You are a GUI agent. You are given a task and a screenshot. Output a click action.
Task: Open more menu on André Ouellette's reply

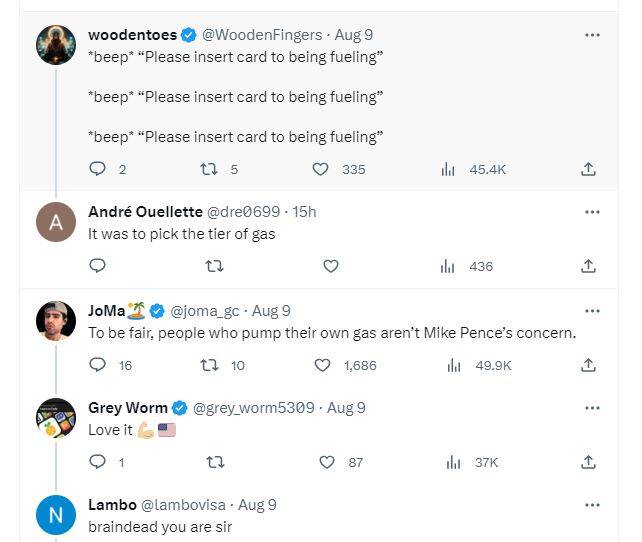[x=592, y=212]
